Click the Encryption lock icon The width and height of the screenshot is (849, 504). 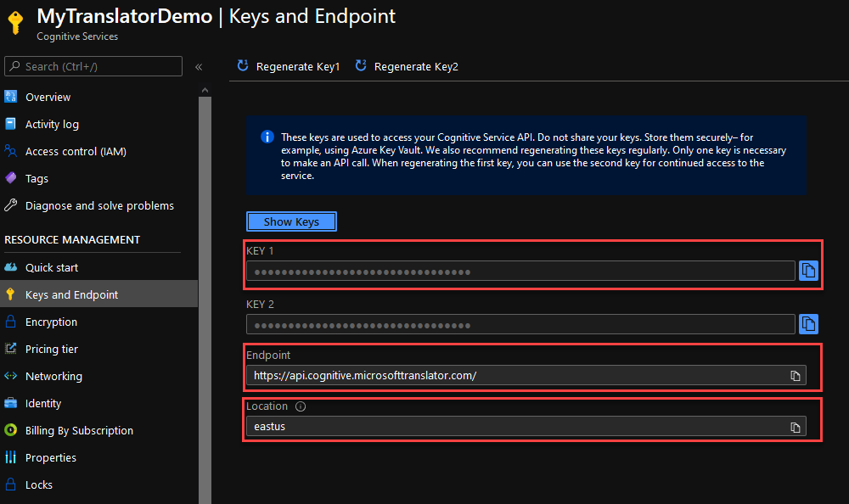click(x=10, y=322)
